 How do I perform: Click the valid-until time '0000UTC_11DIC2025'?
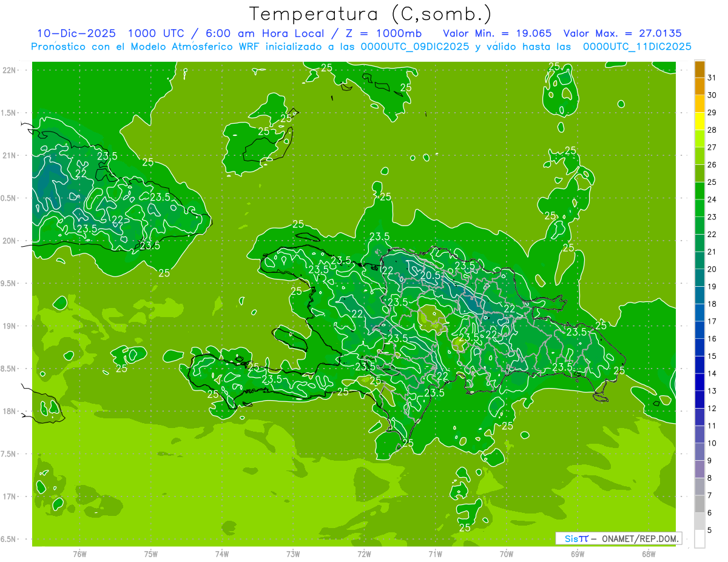[x=637, y=47]
